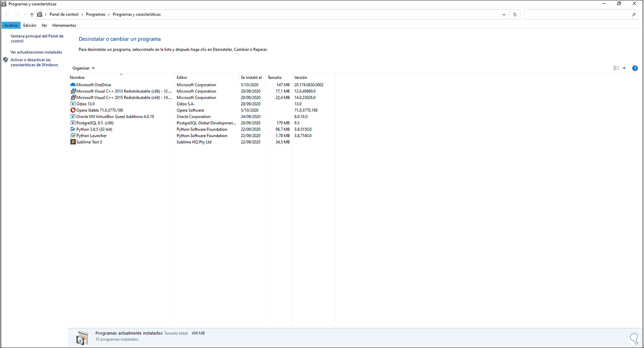Select Opera Stable 71.0.3770.198 entry
The height and width of the screenshot is (348, 644).
pos(100,110)
